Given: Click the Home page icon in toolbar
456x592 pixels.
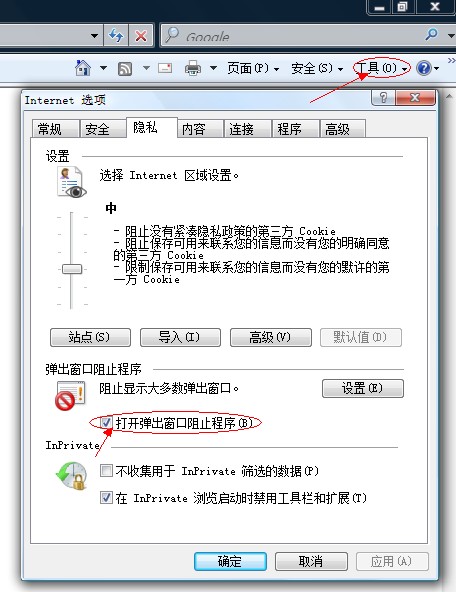Looking at the screenshot, I should click(83, 68).
